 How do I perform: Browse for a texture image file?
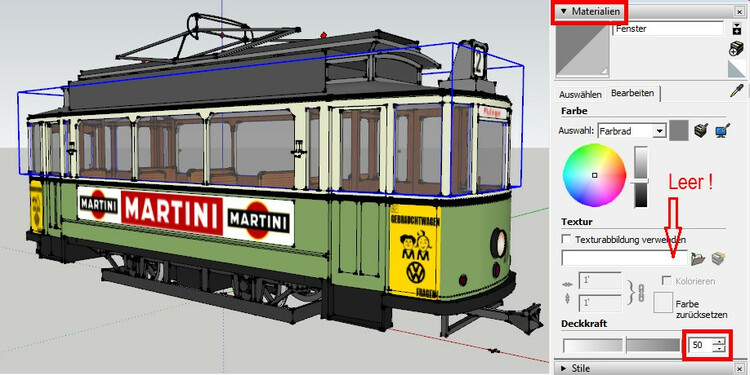click(x=698, y=259)
